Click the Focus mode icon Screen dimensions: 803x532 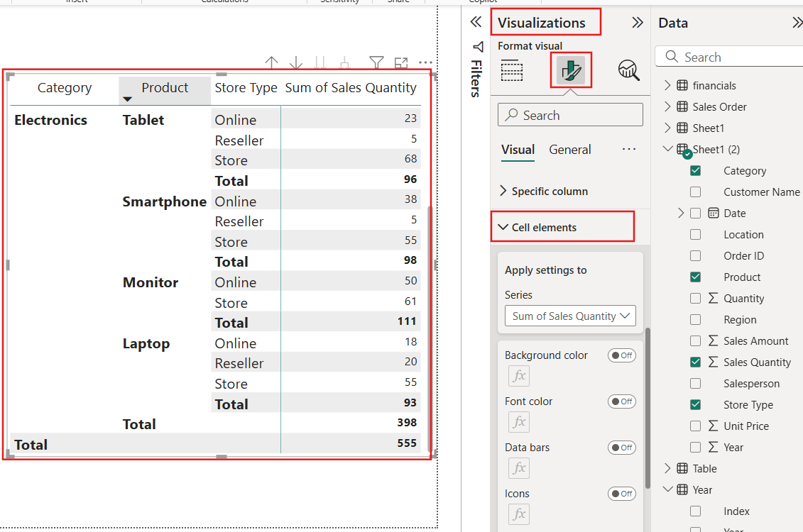coord(401,63)
